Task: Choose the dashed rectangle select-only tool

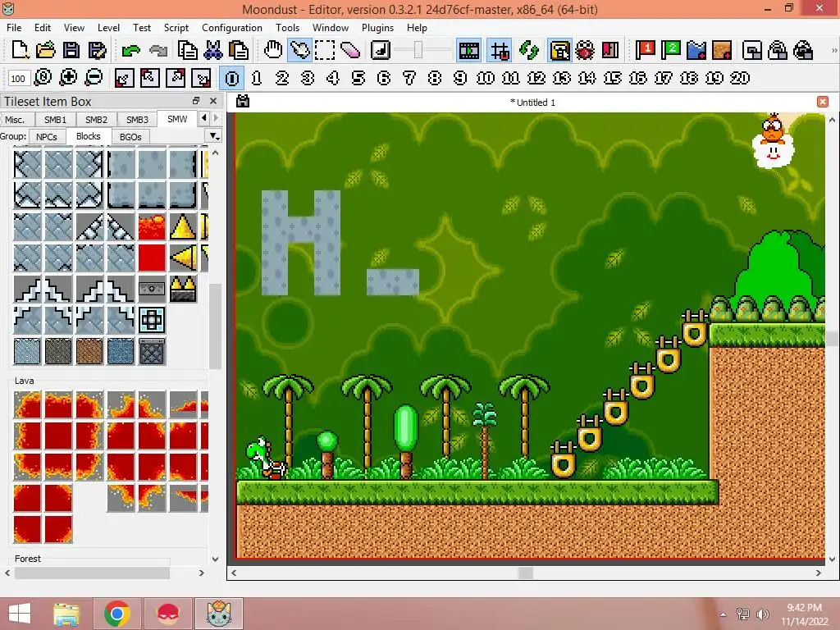Action: pyautogui.click(x=325, y=50)
